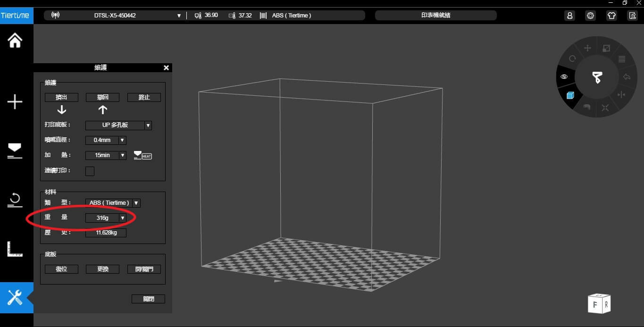Select the wrench Maintenance tab in sidebar
Screen dimensions: 644x327
click(15, 298)
